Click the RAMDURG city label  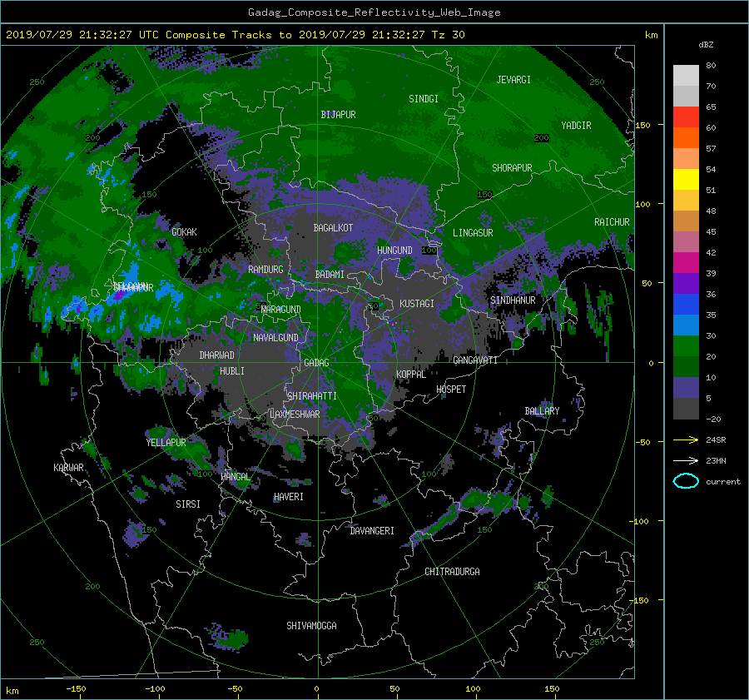[265, 270]
